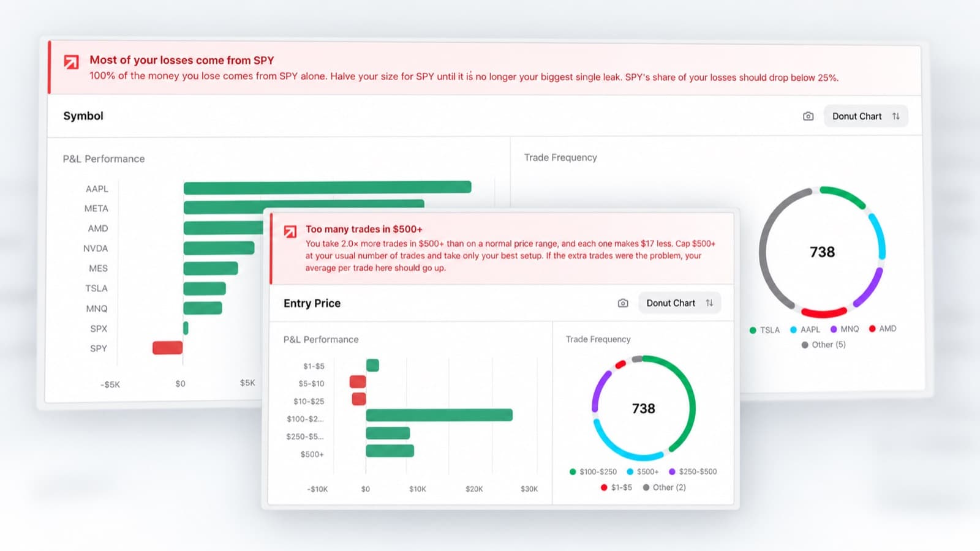This screenshot has width=980, height=551.
Task: Toggle $250-$500 legend entry
Action: [693, 471]
